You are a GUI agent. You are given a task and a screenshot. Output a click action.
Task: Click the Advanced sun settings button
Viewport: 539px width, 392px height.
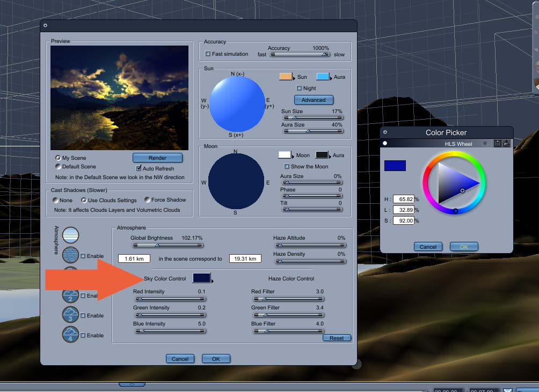click(314, 100)
